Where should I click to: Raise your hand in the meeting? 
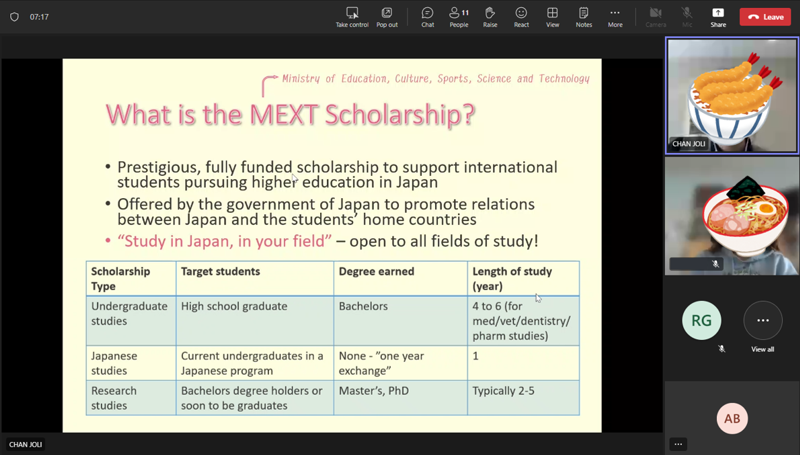pyautogui.click(x=490, y=17)
